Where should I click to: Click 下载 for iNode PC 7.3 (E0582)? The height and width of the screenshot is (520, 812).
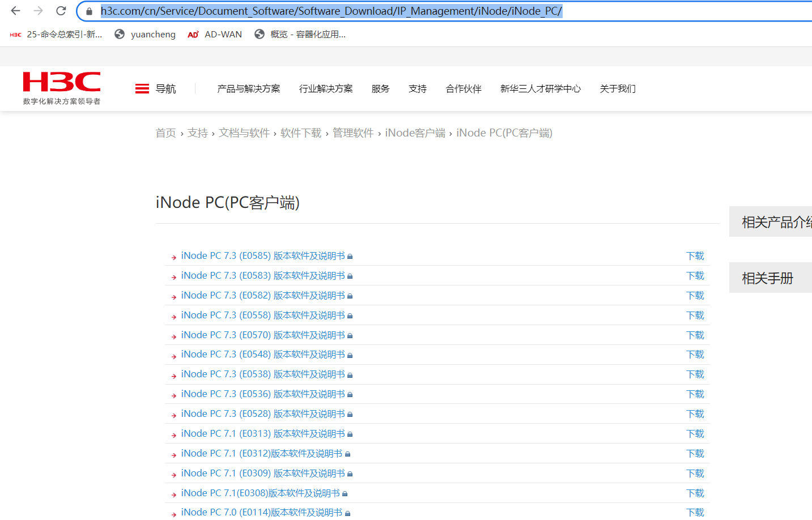click(x=695, y=296)
